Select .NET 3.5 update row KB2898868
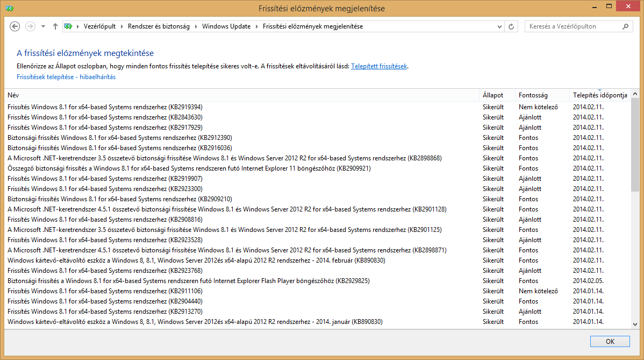This screenshot has width=644, height=360. (317, 158)
